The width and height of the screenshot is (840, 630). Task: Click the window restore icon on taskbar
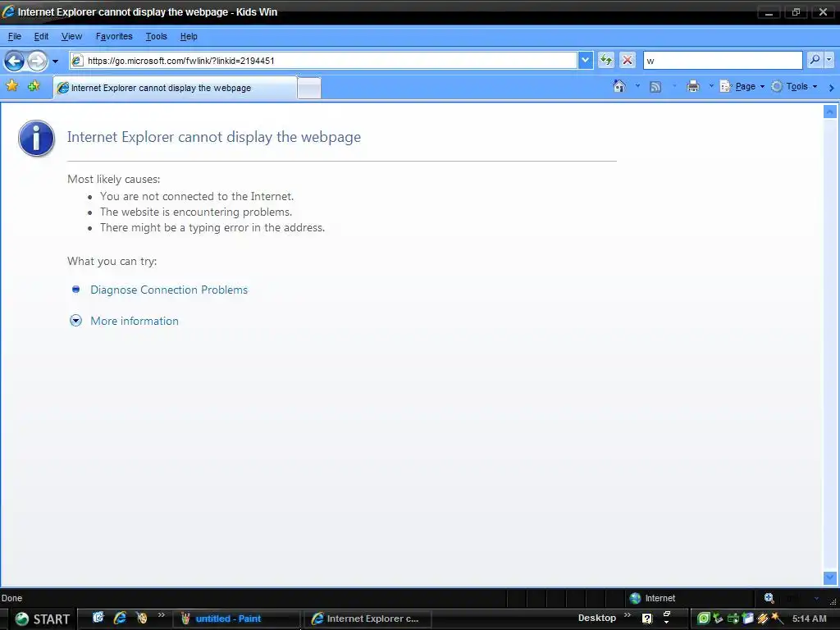[666, 614]
